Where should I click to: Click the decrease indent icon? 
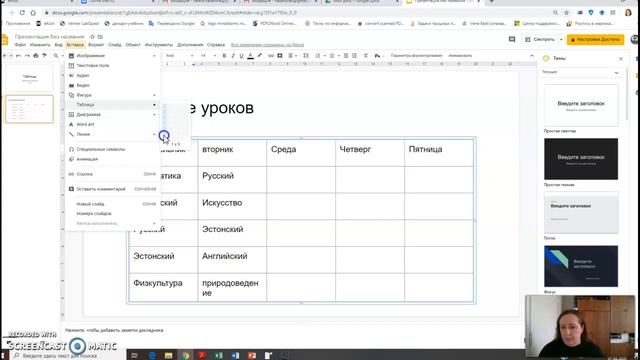(346, 56)
